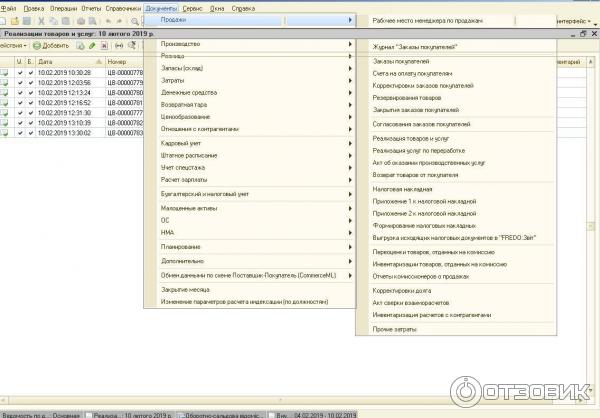Toggle Б. checkmark in row 12:13:24
The image size is (600, 418).
tap(31, 93)
